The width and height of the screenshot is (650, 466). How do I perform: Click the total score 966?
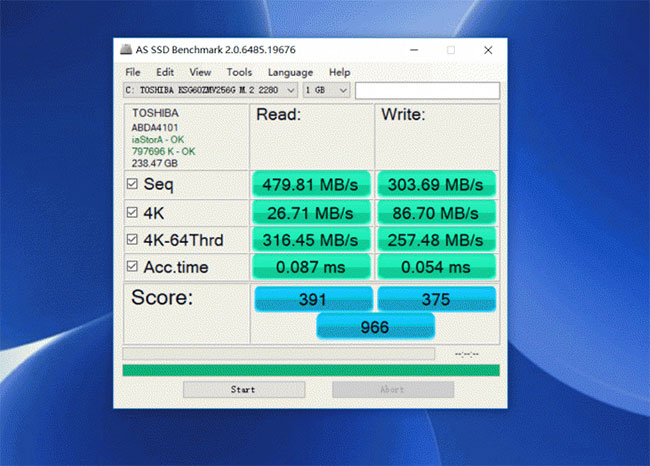pyautogui.click(x=375, y=327)
